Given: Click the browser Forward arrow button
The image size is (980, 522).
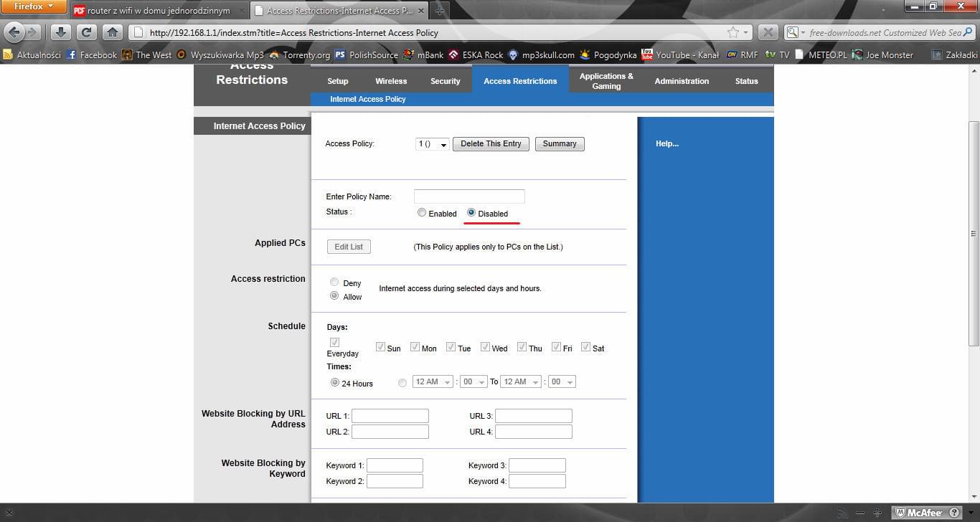Looking at the screenshot, I should click(32, 32).
